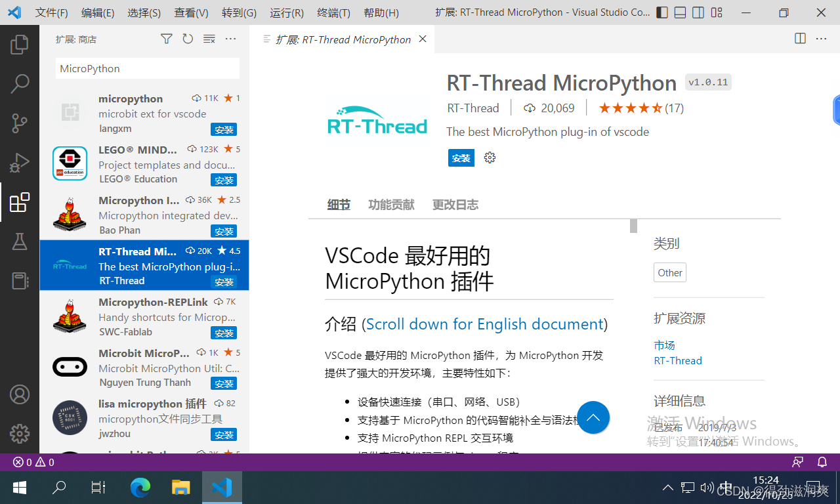Screen dimensions: 840x504
Task: Open the Explorer view in activity bar
Action: [20, 45]
